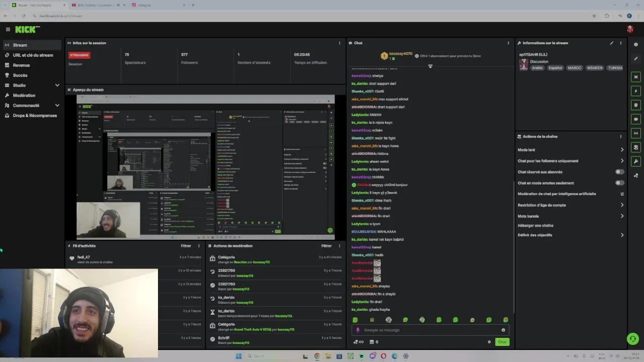The height and width of the screenshot is (362, 644).
Task: Open Informations sur le stream options menu
Action: click(x=620, y=43)
